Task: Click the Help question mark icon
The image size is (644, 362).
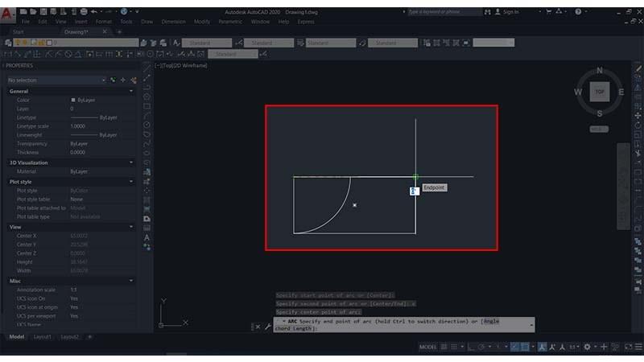Action: tap(578, 12)
